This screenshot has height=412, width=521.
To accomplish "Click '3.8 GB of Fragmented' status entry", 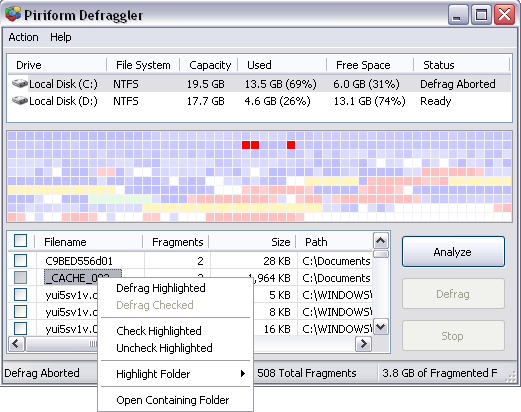I will (440, 373).
